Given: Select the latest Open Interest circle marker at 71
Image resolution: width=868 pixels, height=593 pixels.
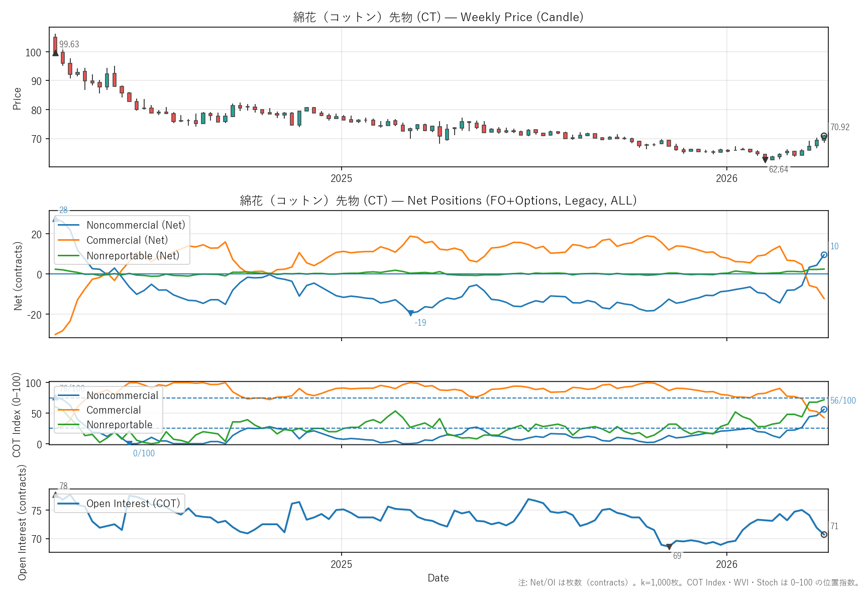Looking at the screenshot, I should [824, 534].
